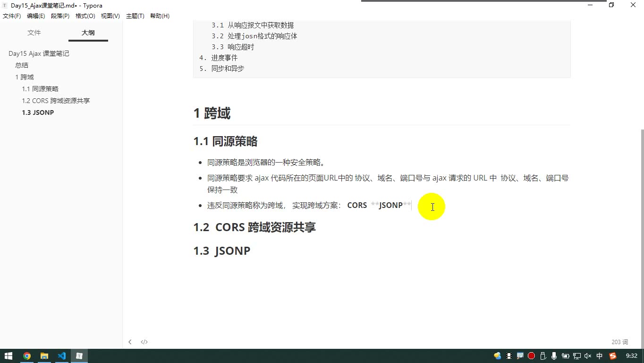Follow TOC link 3.3 响应超时
The width and height of the screenshot is (644, 363).
pos(233,47)
